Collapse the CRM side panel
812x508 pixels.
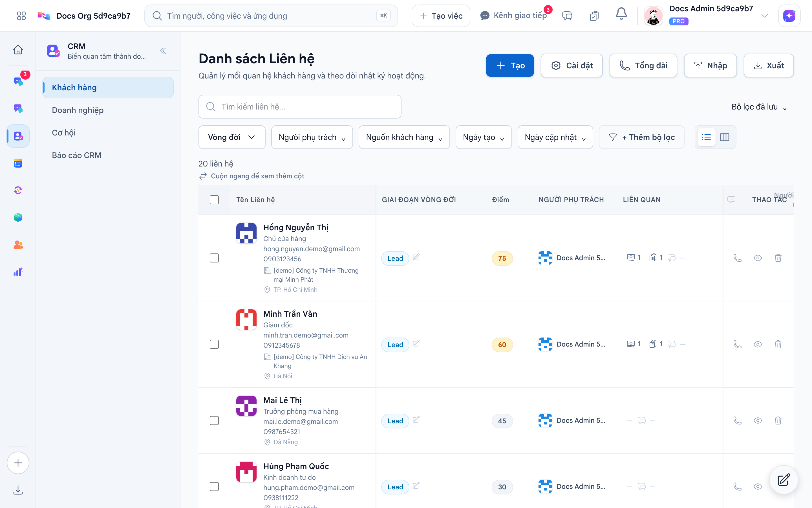point(163,51)
